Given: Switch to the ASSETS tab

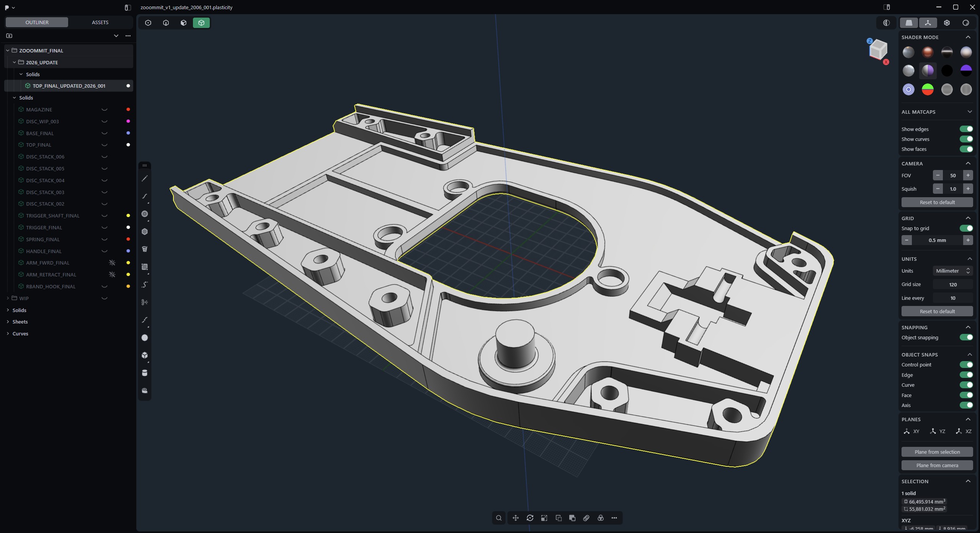Looking at the screenshot, I should [100, 22].
